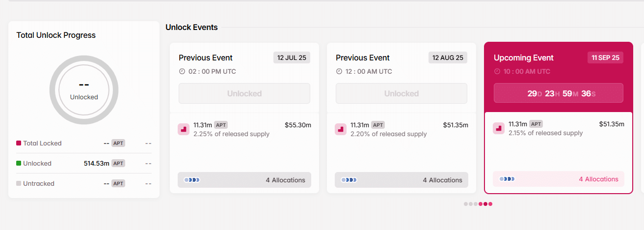644x230 pixels.
Task: Select the 12 JUL 25 date badge
Action: (x=292, y=57)
